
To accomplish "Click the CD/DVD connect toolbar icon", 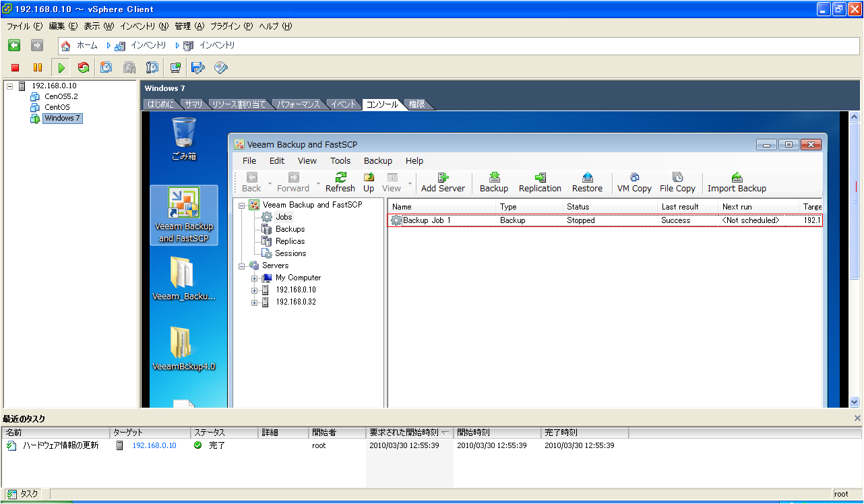I will [x=221, y=67].
